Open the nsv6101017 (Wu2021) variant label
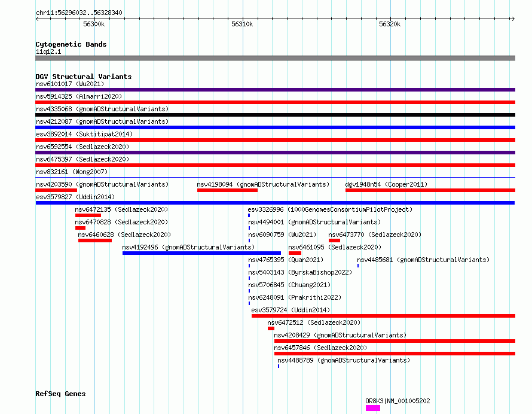Screen dimensions: 532x414 70,84
